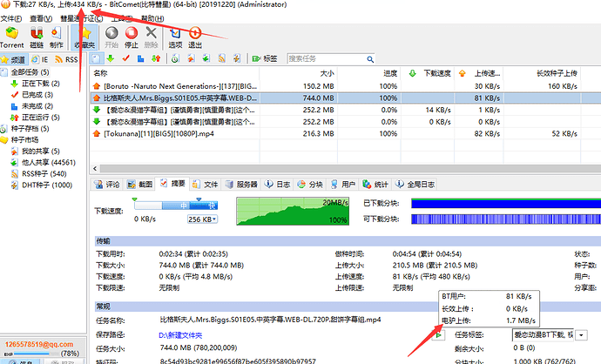Open the task tag (任务标签) dropdown arrow
The image size is (601, 364).
click(582, 334)
